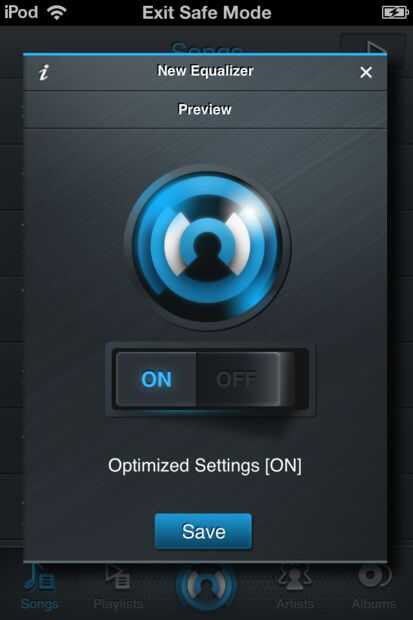
Task: Open the Songs tab
Action: click(x=40, y=588)
